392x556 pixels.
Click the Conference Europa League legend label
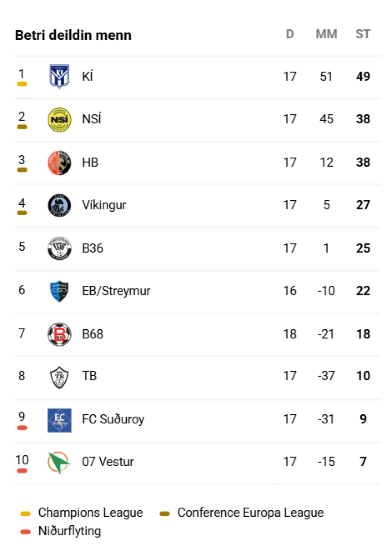coord(250,513)
